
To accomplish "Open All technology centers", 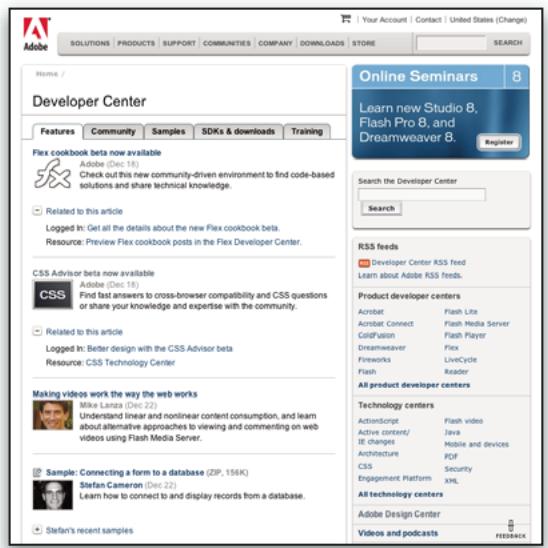I will [401, 495].
